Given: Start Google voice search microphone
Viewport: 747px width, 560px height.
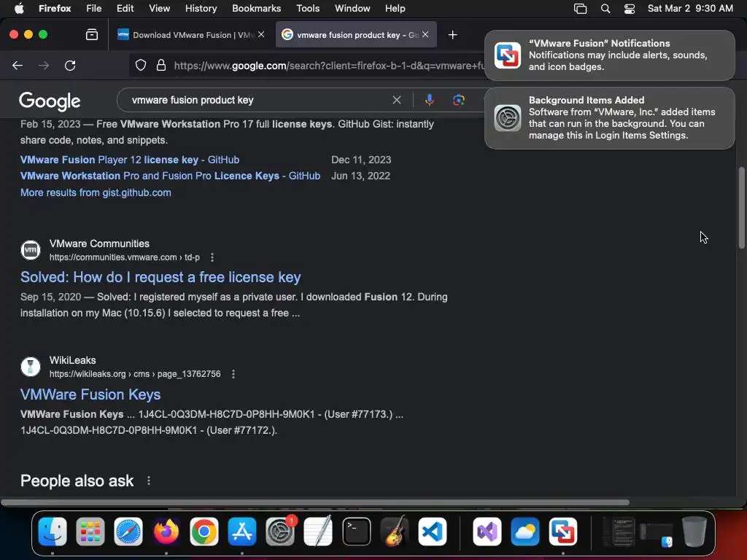Looking at the screenshot, I should coord(429,100).
